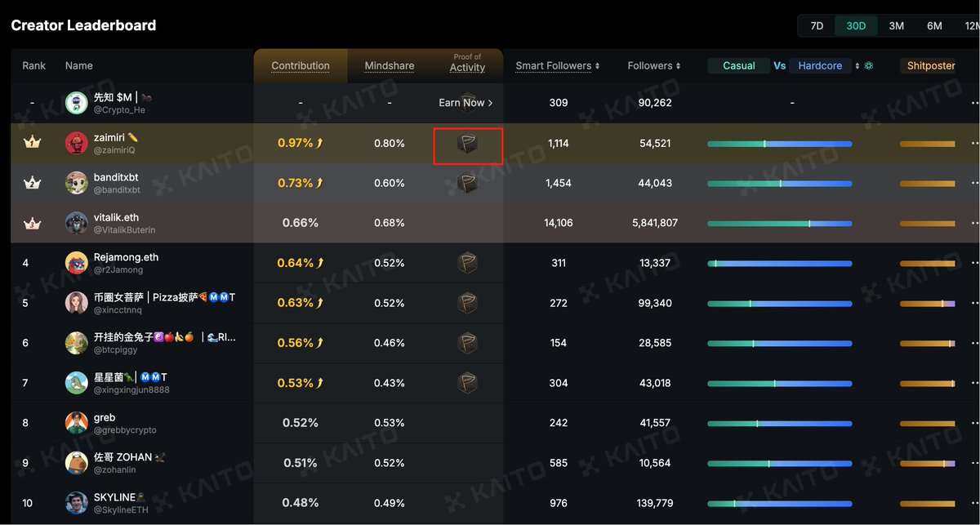The image size is (980, 525).
Task: Click Rejamong.eth's Proof of Activity badge
Action: pos(467,263)
